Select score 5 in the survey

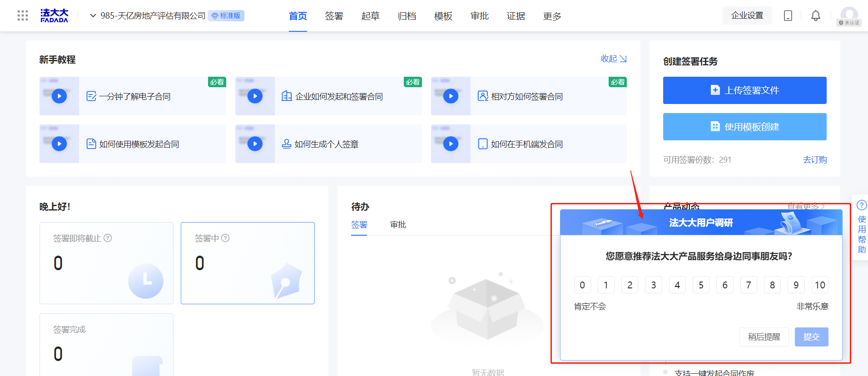click(701, 285)
